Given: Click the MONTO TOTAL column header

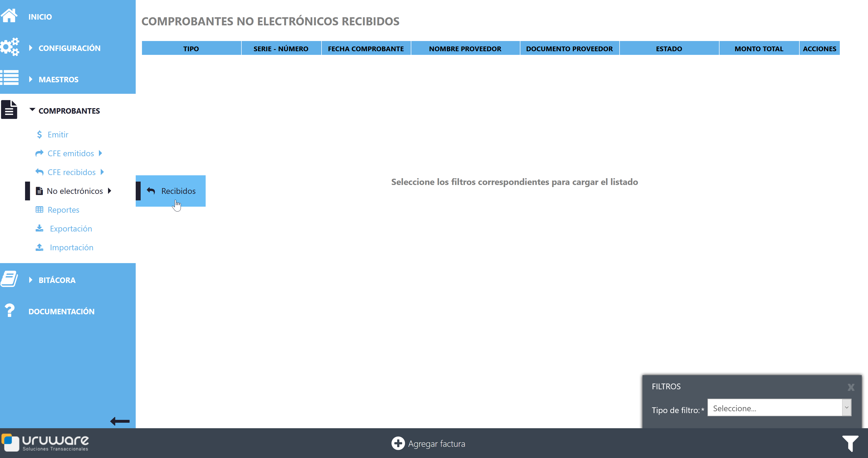Looking at the screenshot, I should tap(758, 49).
